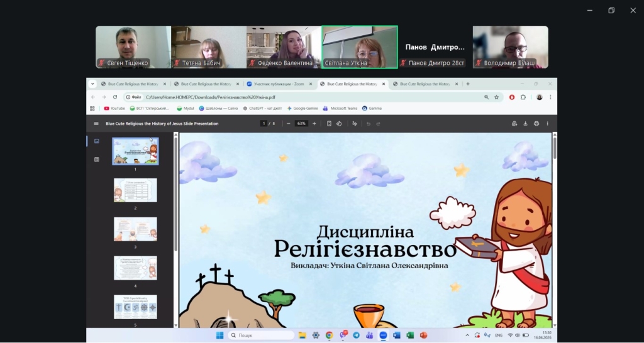Switch to the Zoom publication tab
This screenshot has width=644, height=343.
pyautogui.click(x=282, y=84)
